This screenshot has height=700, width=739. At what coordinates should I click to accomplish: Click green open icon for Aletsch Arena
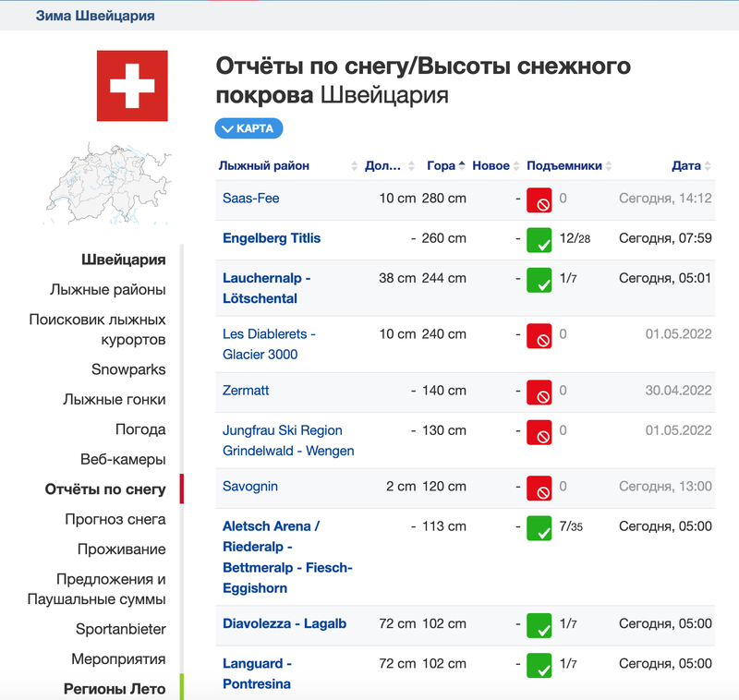539,528
